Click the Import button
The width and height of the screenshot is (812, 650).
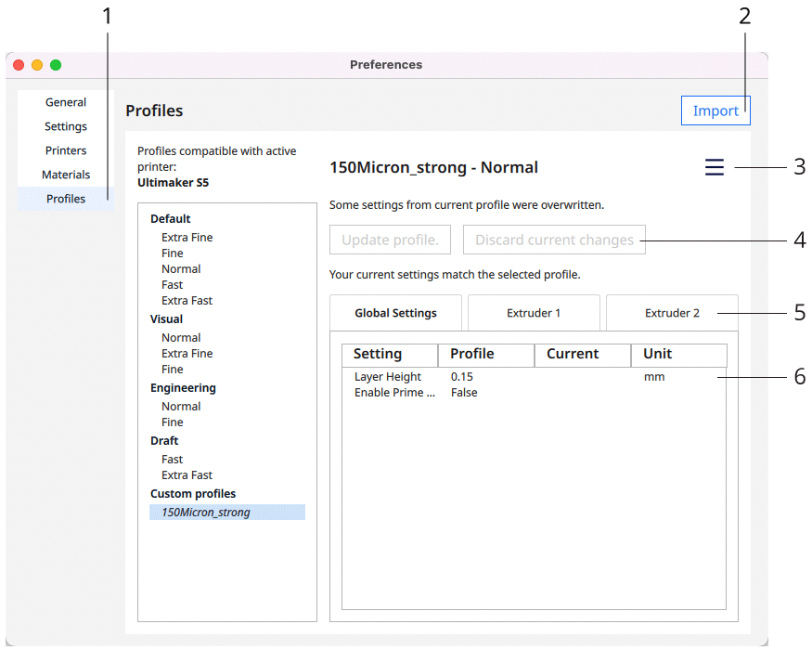(715, 110)
